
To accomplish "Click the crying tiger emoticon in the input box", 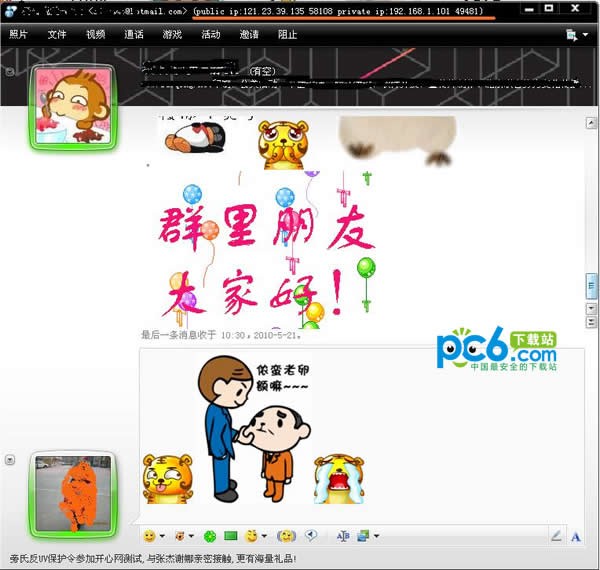I will click(339, 479).
